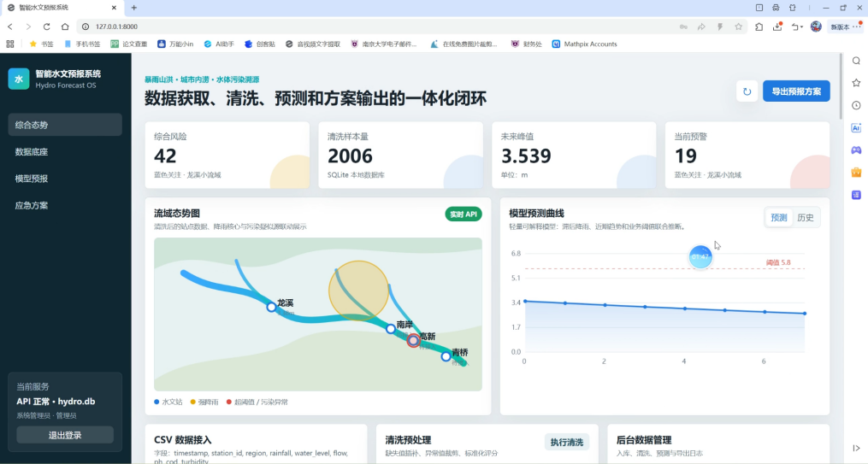Switch chart to 历史 tab
868x464 pixels.
(806, 218)
